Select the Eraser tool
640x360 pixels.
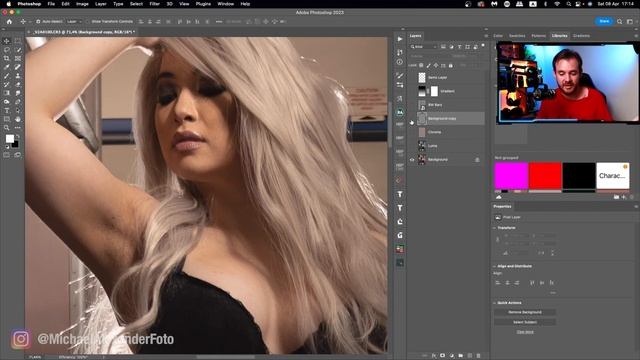(x=18, y=84)
